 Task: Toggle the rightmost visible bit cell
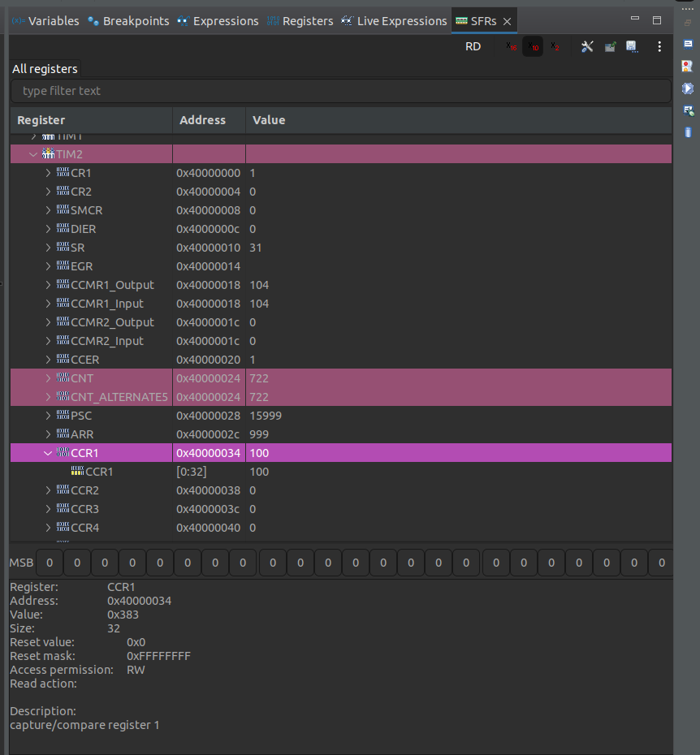pyautogui.click(x=661, y=562)
